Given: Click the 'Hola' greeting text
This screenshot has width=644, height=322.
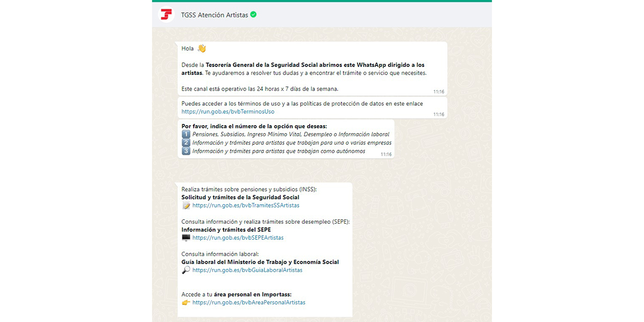Looking at the screenshot, I should click(188, 48).
